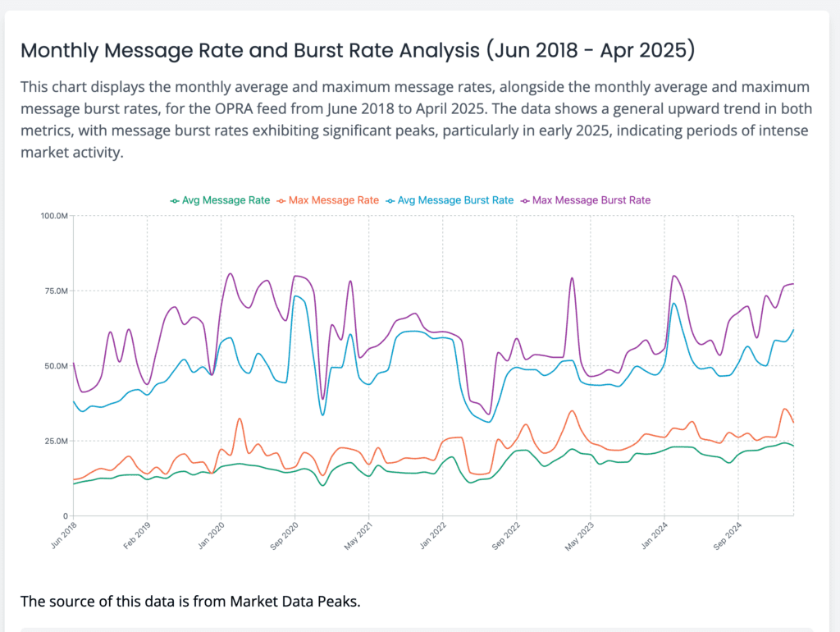
Task: Click the white panel at the bottom edge
Action: point(420,629)
